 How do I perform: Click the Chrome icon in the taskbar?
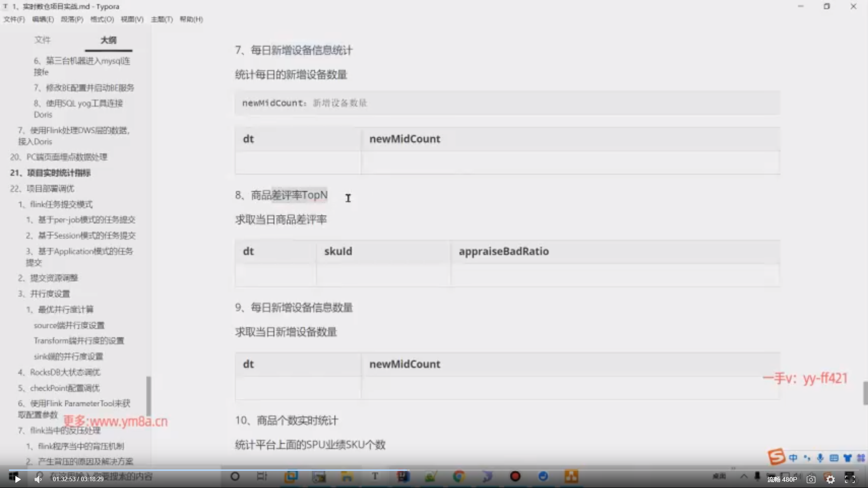coord(459,476)
